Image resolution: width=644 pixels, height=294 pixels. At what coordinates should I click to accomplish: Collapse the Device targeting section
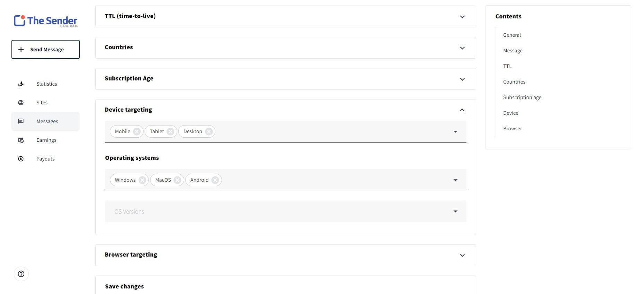462,110
